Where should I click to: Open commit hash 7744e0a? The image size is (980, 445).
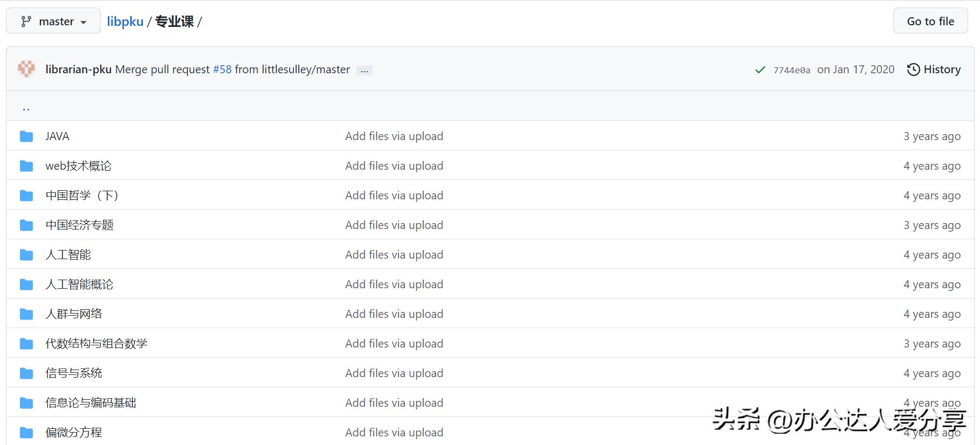point(792,70)
